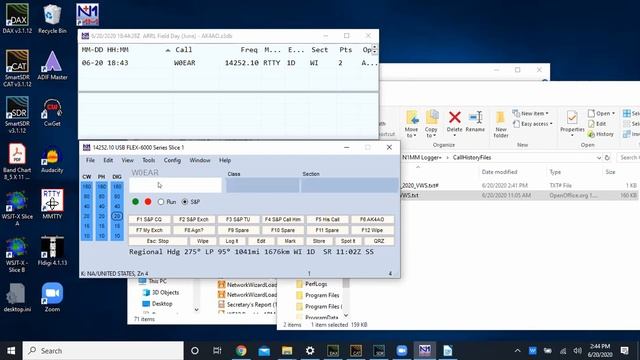Click History in Explorer ribbon
The image size is (640, 360).
[600, 134]
